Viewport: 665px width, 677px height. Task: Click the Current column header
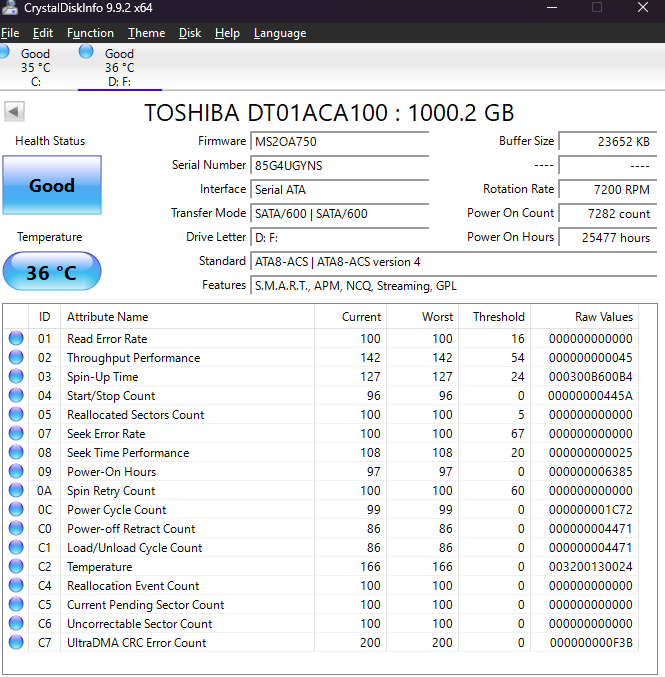tap(351, 317)
